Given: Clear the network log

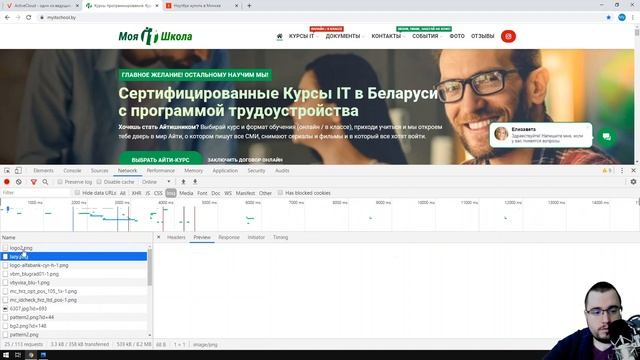Looking at the screenshot, I should click(19, 182).
